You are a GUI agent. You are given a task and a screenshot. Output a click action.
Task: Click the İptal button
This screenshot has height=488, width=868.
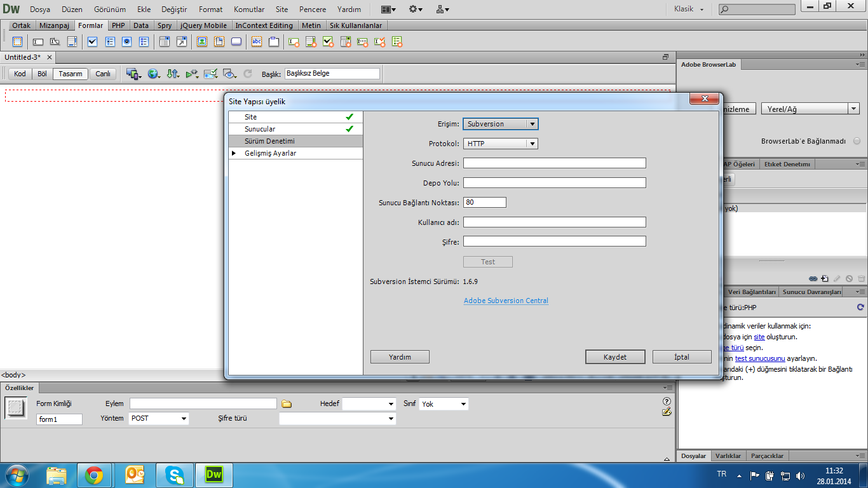682,357
